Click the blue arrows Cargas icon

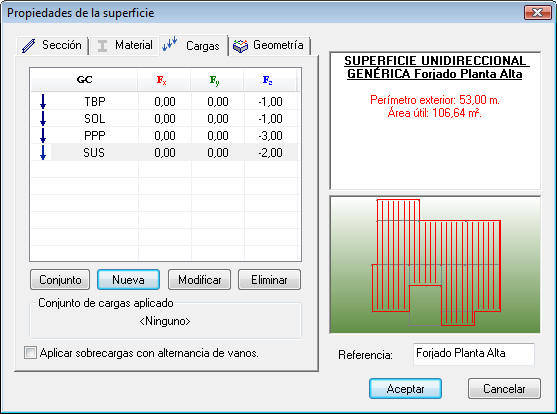pyautogui.click(x=169, y=44)
